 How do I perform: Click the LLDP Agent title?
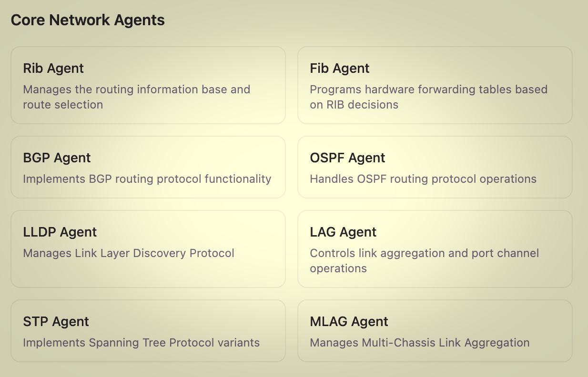tap(60, 232)
